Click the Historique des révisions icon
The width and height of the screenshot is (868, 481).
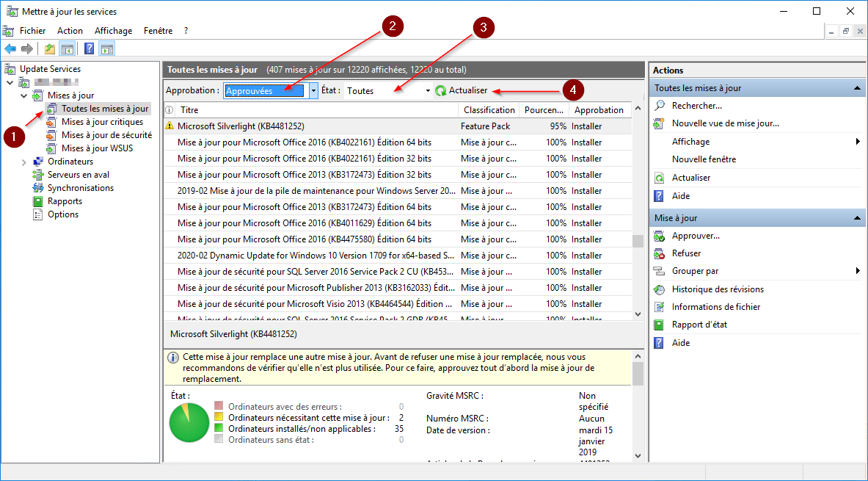tap(659, 289)
